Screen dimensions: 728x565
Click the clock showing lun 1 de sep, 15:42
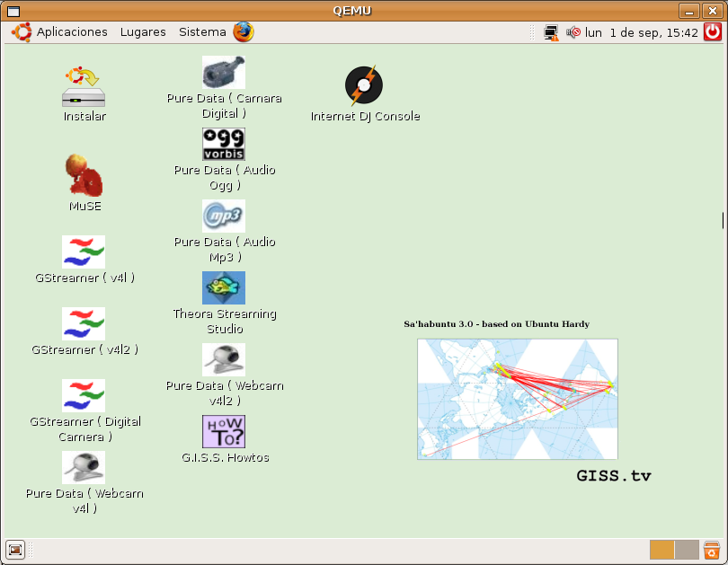[x=641, y=33]
